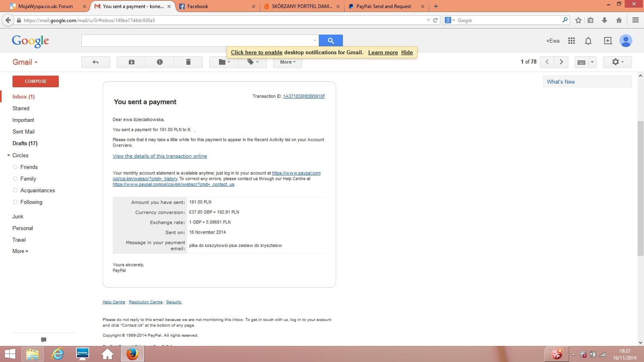Go to the newer email arrow
This screenshot has height=362, width=644.
click(547, 62)
